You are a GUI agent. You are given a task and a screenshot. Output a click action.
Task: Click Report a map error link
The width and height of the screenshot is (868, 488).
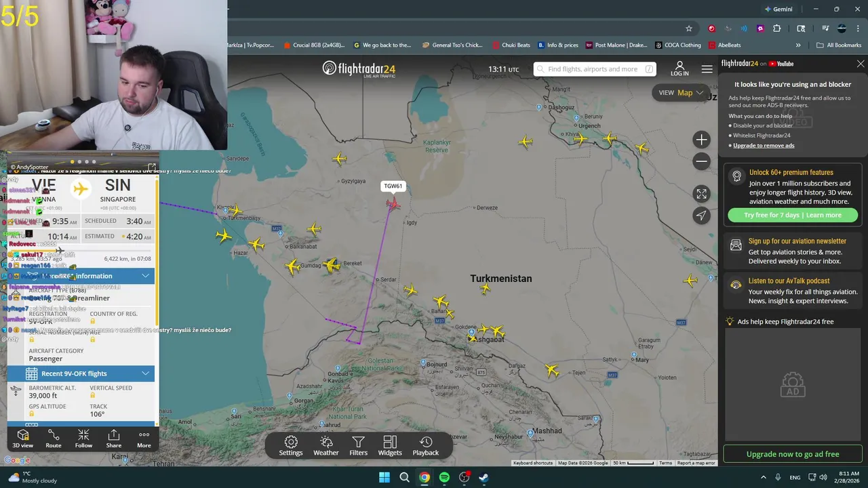coord(696,463)
